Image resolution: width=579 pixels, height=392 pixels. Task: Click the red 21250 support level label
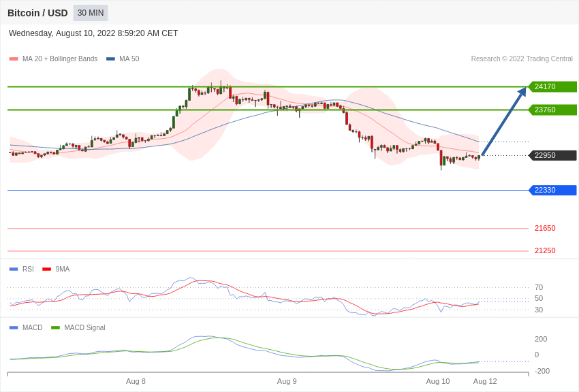coord(545,250)
